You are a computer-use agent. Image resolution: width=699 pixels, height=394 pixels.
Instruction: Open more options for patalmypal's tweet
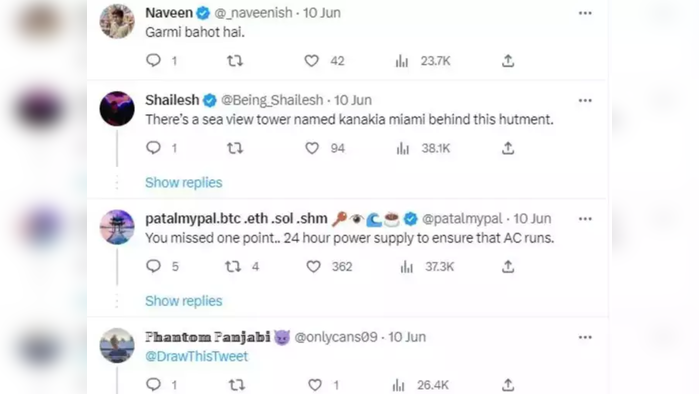[585, 219]
